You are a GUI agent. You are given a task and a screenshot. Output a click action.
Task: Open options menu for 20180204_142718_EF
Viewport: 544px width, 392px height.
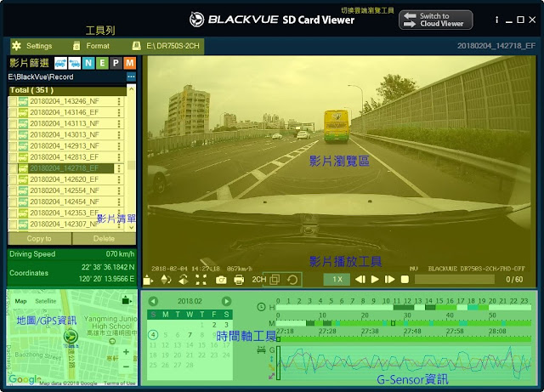(x=119, y=168)
